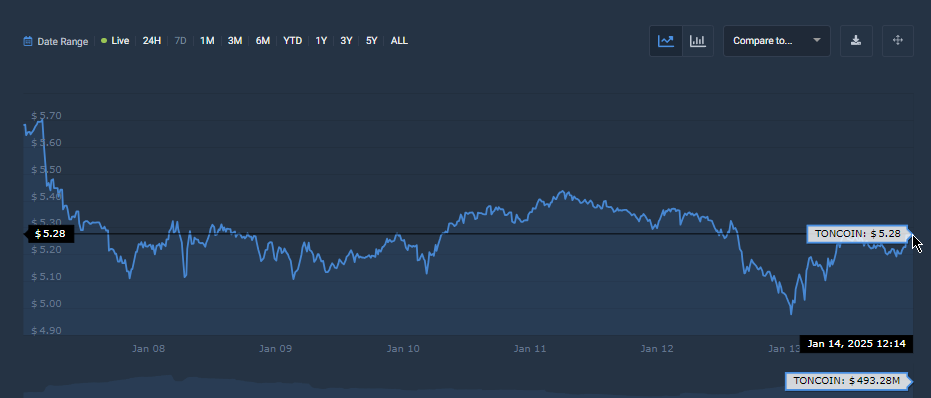Click the Jan 11 axis label

530,349
